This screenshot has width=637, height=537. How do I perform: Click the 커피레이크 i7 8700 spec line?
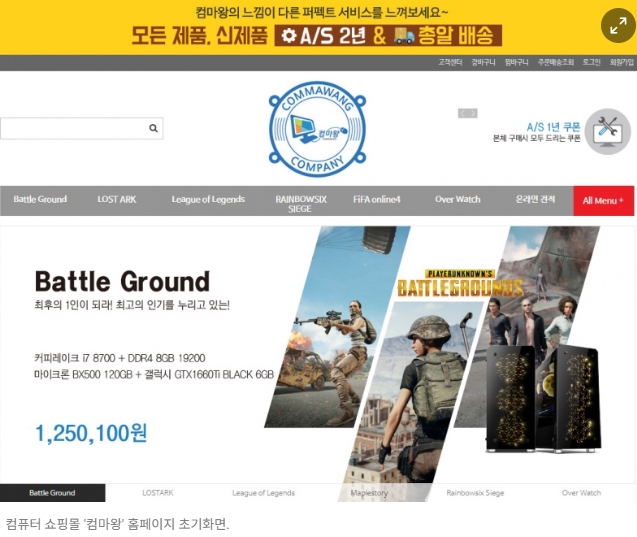coord(120,358)
